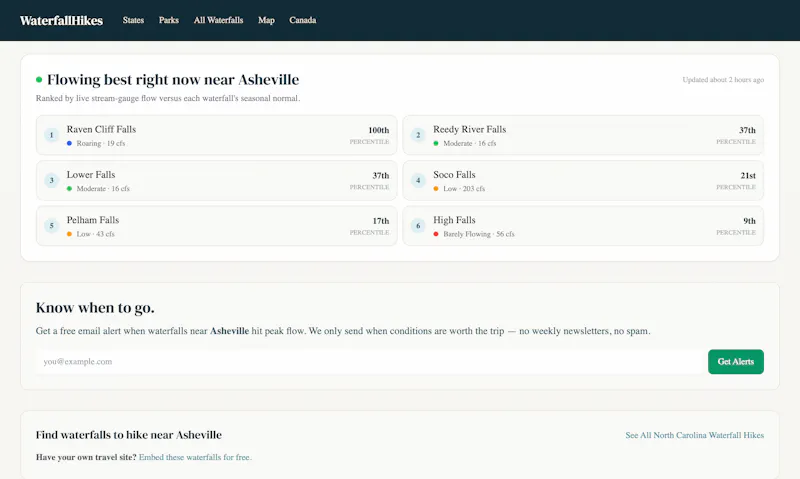Open See All North Carolina Waterfall Hikes
800x479 pixels.
[x=694, y=435]
